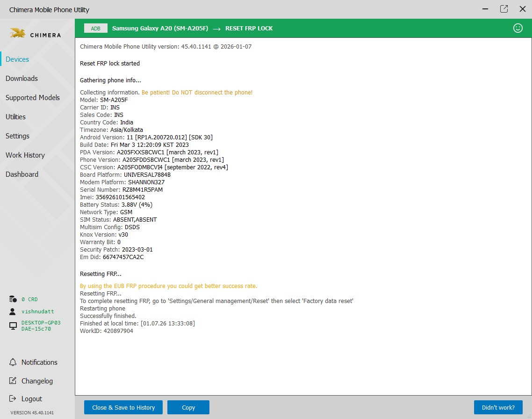Screen dimensions: 532x419
Task: Click the 0 CRD credit balance
Action: 29,299
